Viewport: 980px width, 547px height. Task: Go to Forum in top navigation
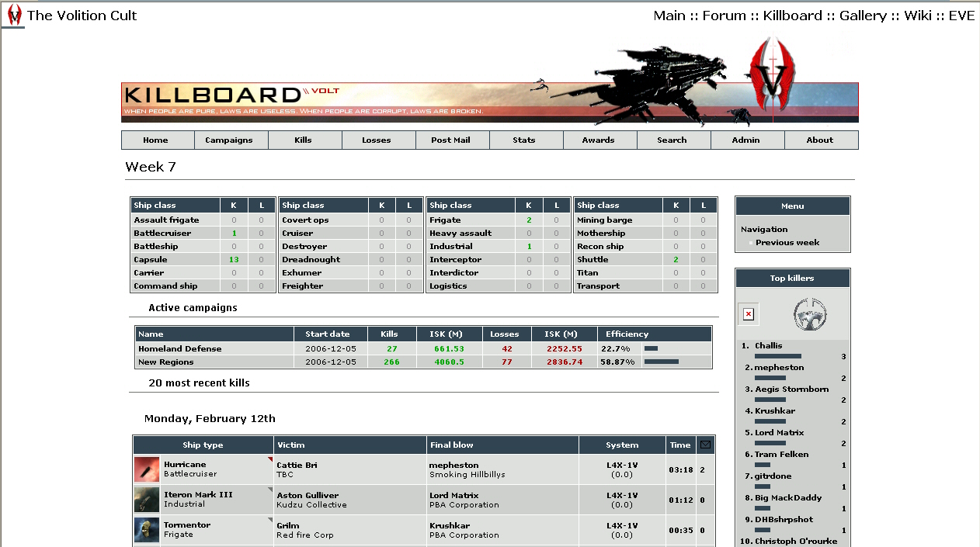pos(725,16)
